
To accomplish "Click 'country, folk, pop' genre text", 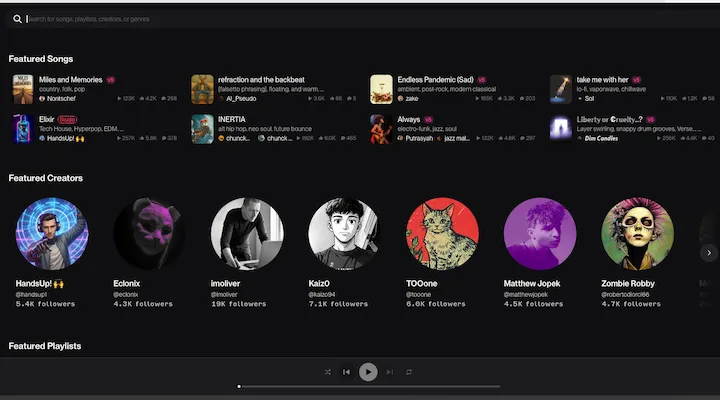I will tap(62, 89).
